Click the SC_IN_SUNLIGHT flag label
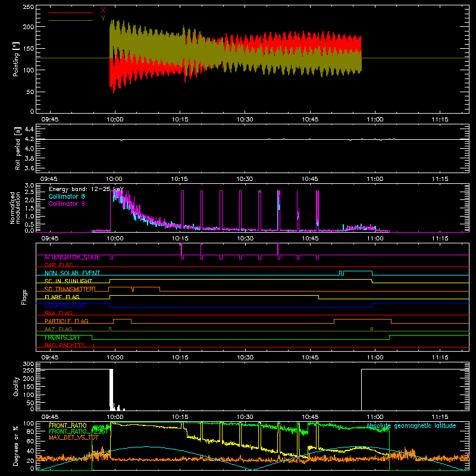 coord(68,281)
